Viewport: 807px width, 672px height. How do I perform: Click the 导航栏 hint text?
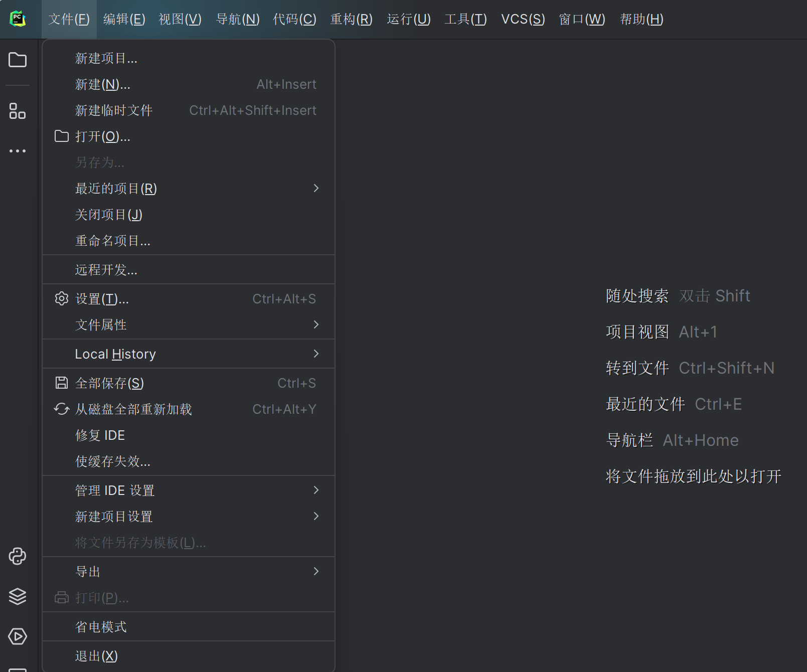click(629, 440)
